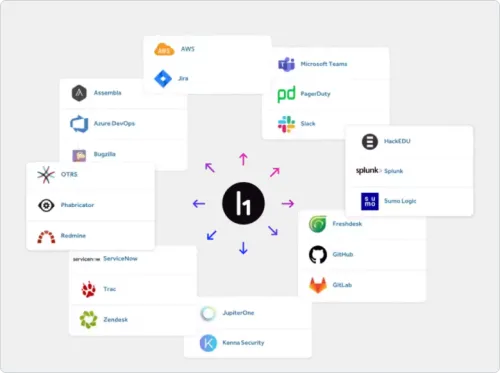Click the Bugzilla icon
This screenshot has width=500, height=373.
(79, 155)
